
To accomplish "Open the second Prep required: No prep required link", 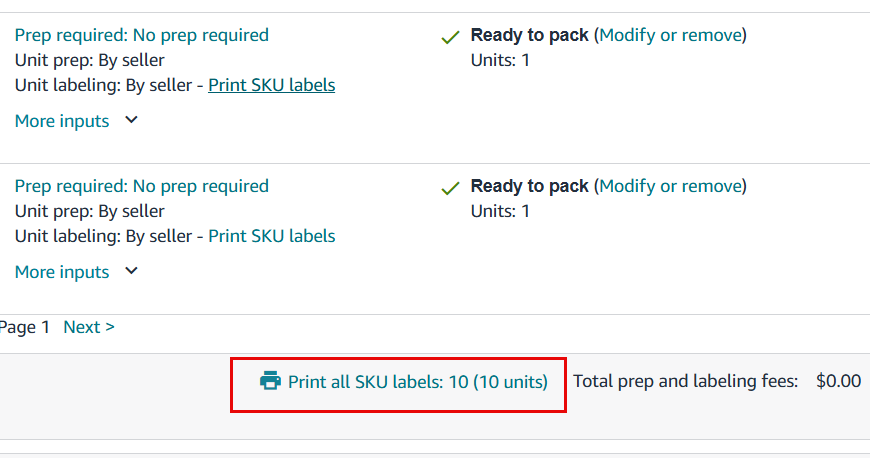I will [x=141, y=186].
